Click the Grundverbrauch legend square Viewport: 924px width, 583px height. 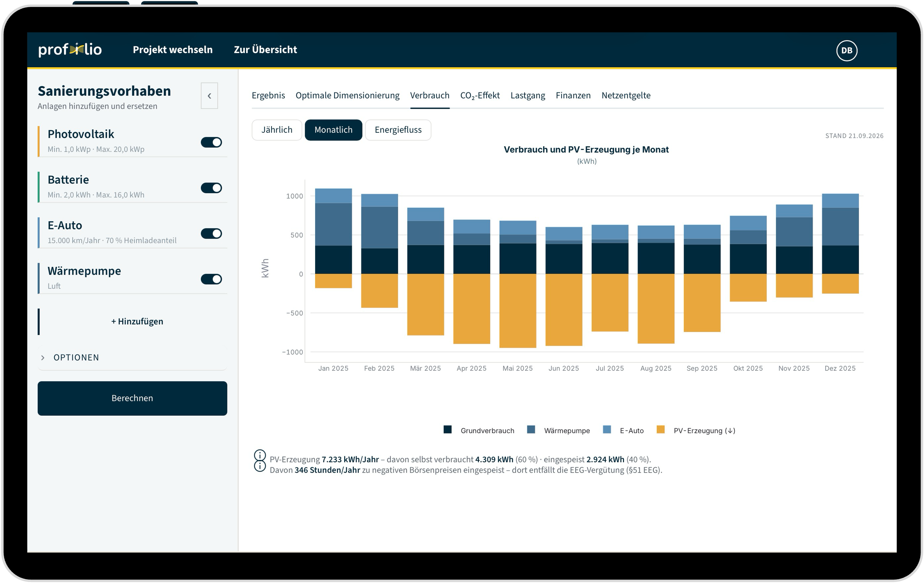coord(447,429)
